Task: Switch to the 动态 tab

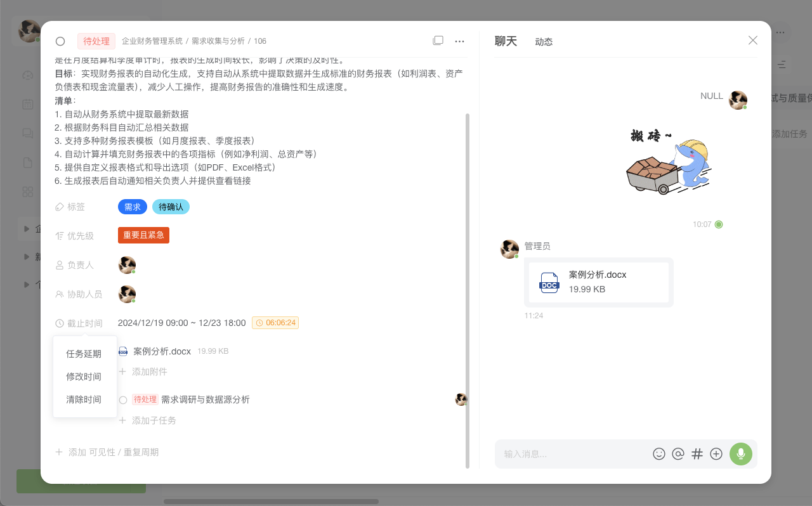Action: point(544,42)
